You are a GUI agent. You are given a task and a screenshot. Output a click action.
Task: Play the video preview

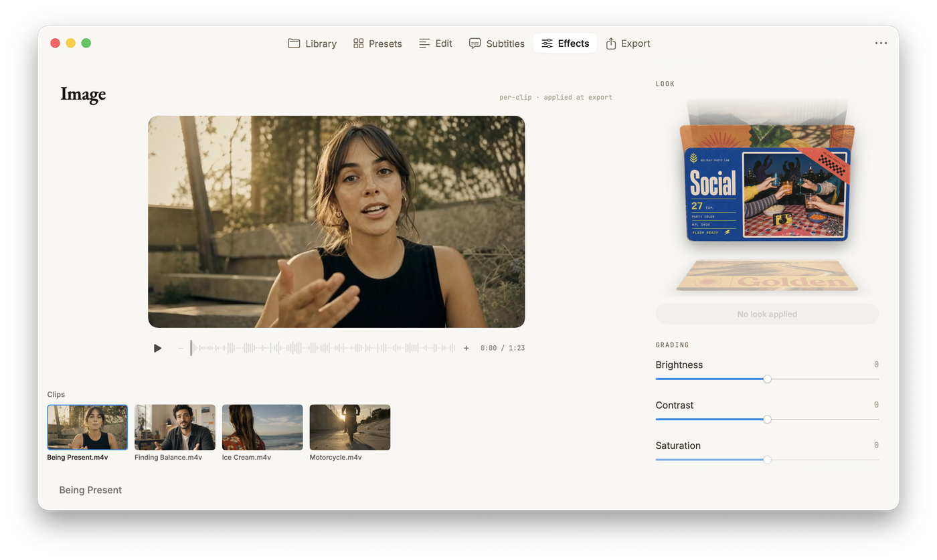157,348
